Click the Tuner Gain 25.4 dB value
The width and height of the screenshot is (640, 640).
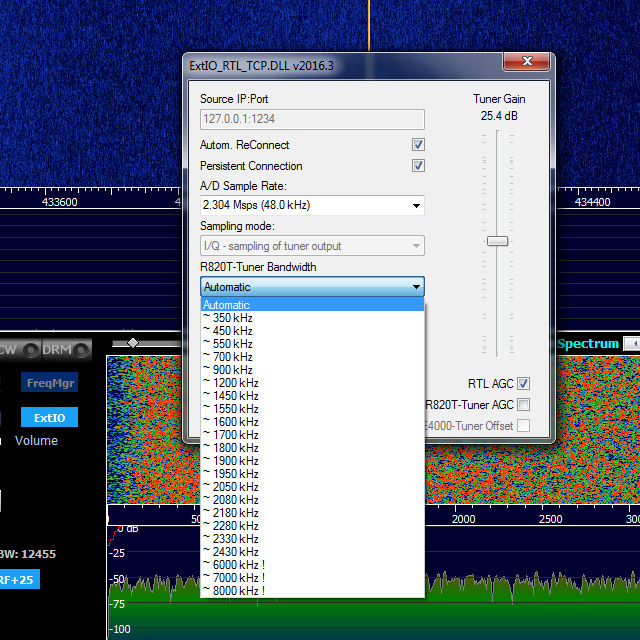coord(499,116)
